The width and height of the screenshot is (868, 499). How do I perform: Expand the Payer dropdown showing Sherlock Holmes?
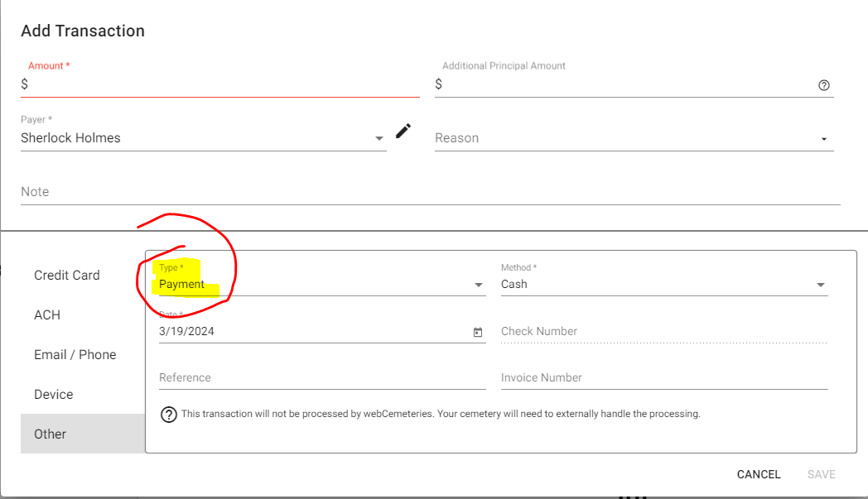pos(379,139)
